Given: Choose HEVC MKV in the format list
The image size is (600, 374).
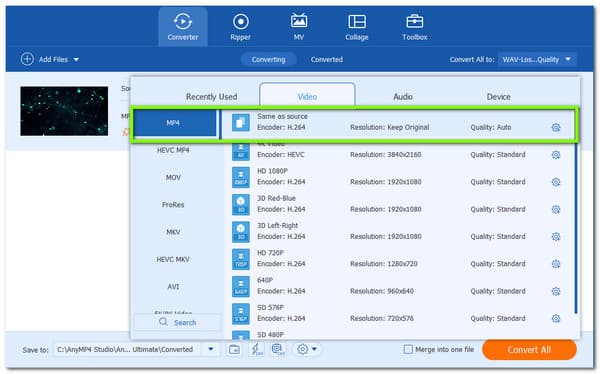Looking at the screenshot, I should click(173, 260).
